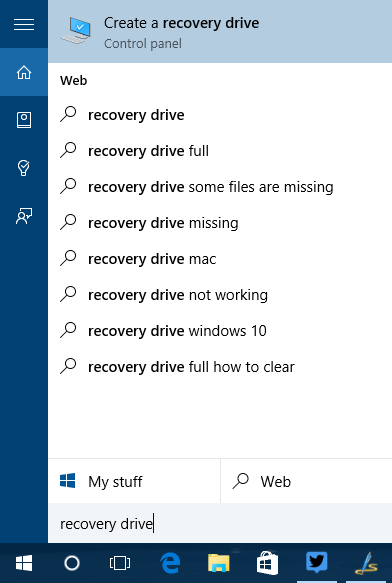The height and width of the screenshot is (583, 392).
Task: Open File Explorer from the taskbar
Action: tap(219, 563)
